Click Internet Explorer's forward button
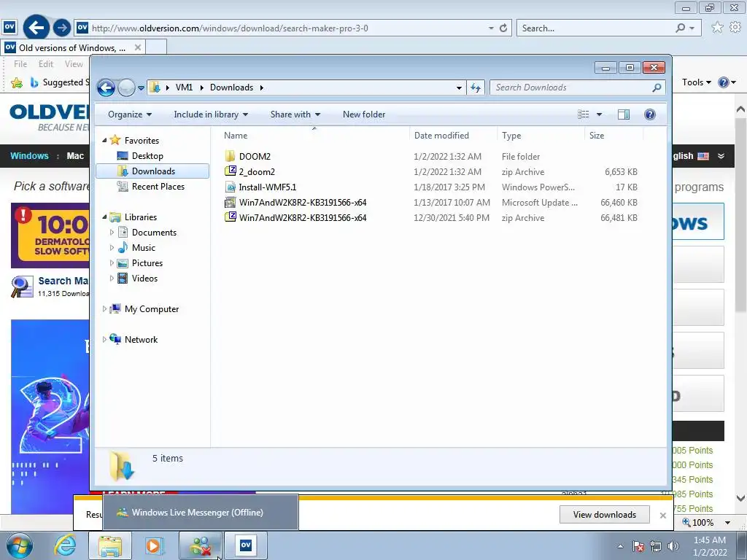 click(61, 28)
